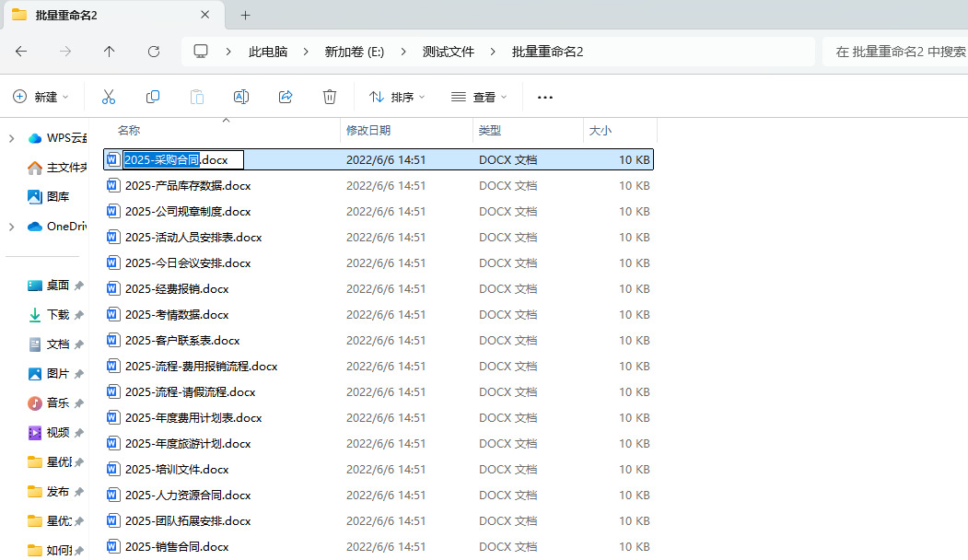Refresh the current folder view
The height and width of the screenshot is (560, 968).
click(x=154, y=52)
